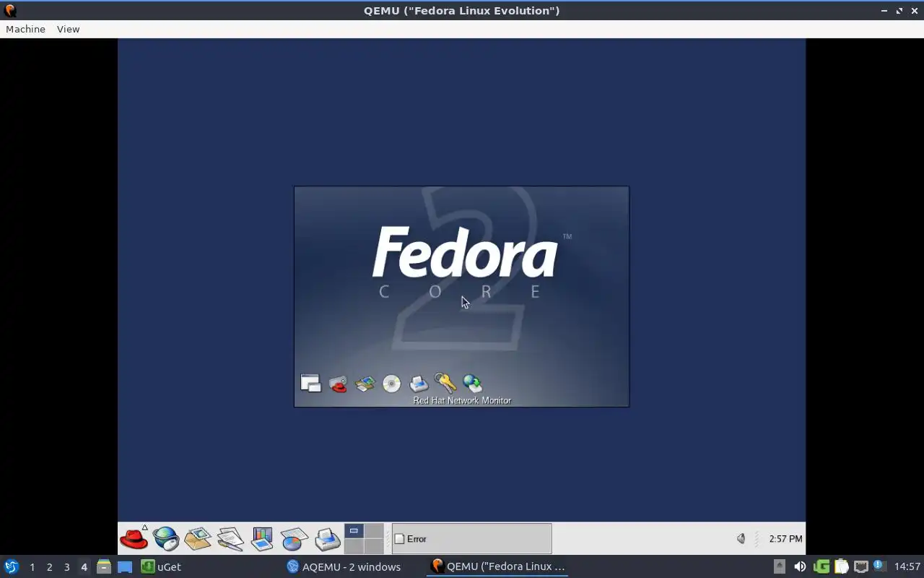Image resolution: width=924 pixels, height=578 pixels.
Task: Open the file manager taskbar icon
Action: [104, 566]
